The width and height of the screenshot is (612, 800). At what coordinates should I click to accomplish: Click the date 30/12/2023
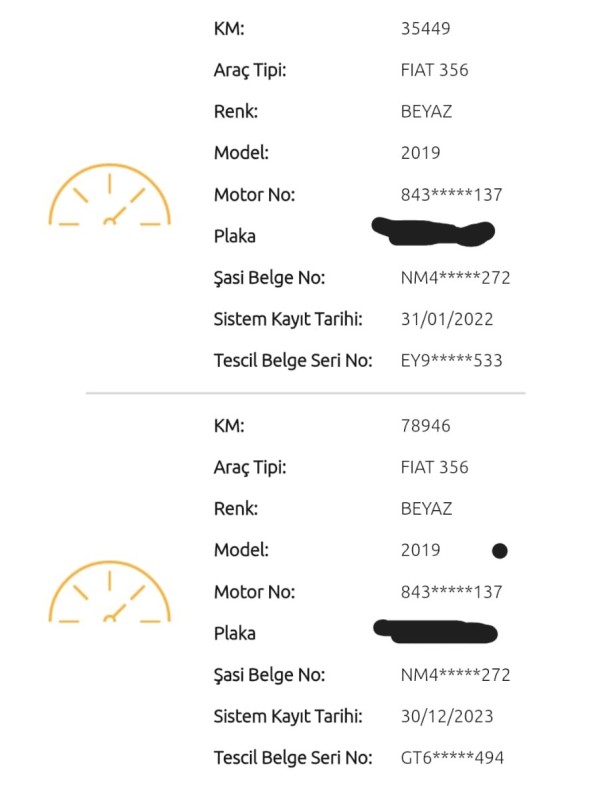point(447,716)
